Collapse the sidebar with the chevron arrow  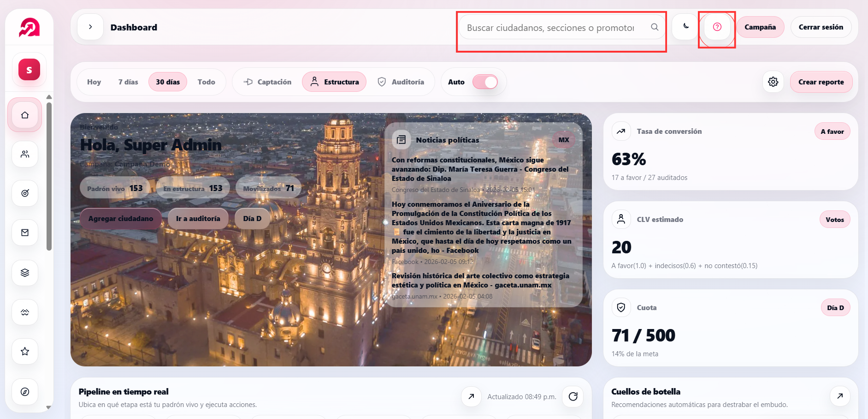90,27
